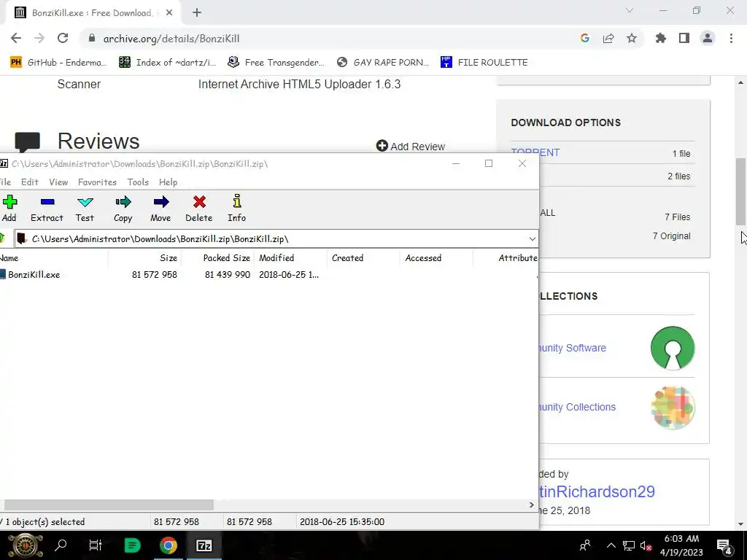Open the uploader Richardson29 profile link

[597, 491]
